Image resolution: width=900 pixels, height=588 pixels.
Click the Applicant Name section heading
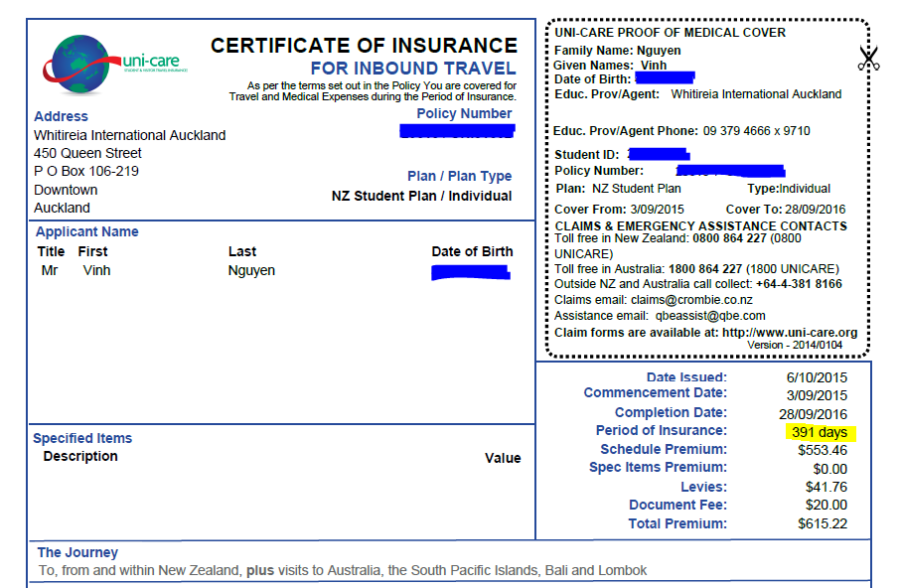click(87, 231)
